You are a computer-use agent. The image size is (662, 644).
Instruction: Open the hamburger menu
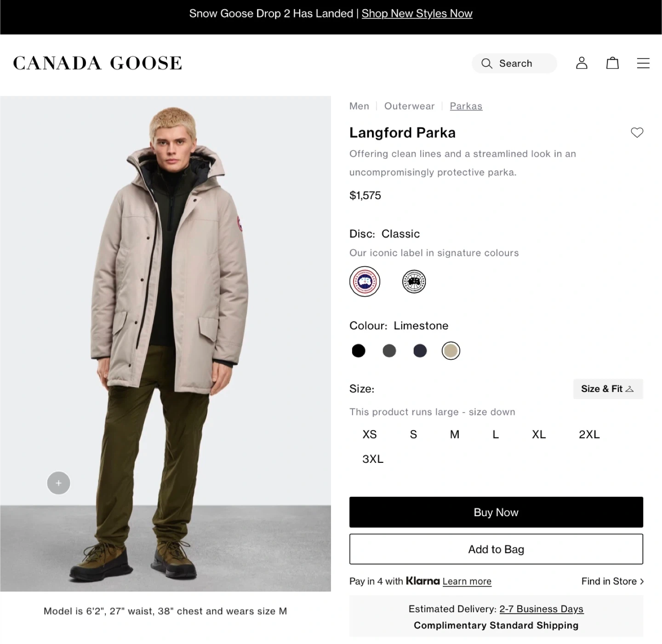coord(643,63)
